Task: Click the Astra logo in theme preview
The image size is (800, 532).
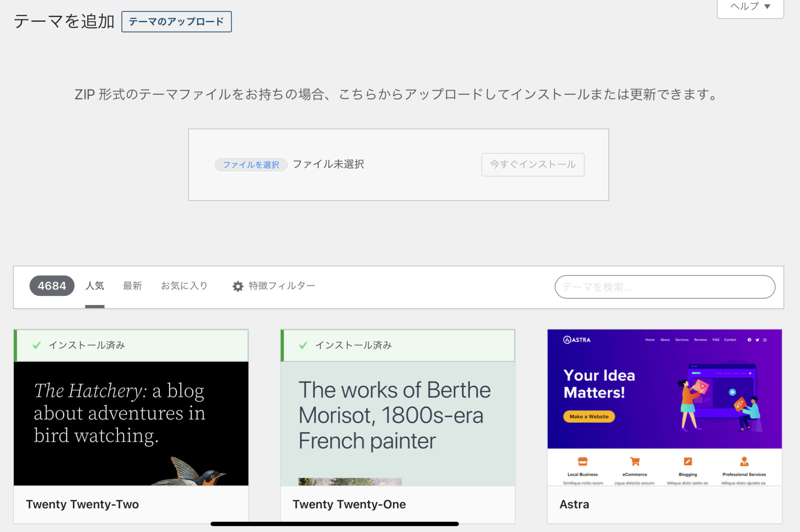Action: click(577, 340)
